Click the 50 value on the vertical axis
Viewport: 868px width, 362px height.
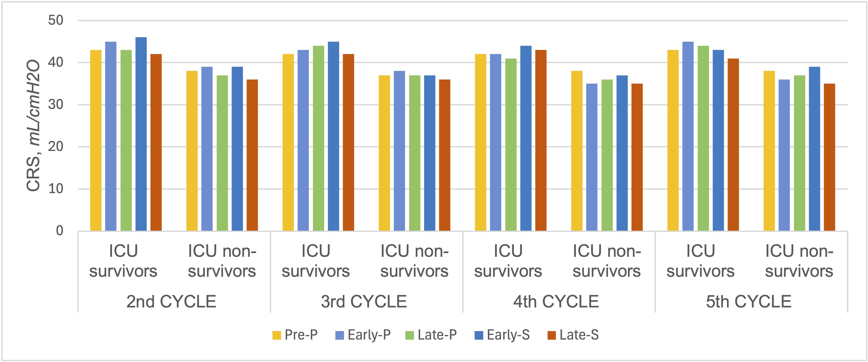56,21
